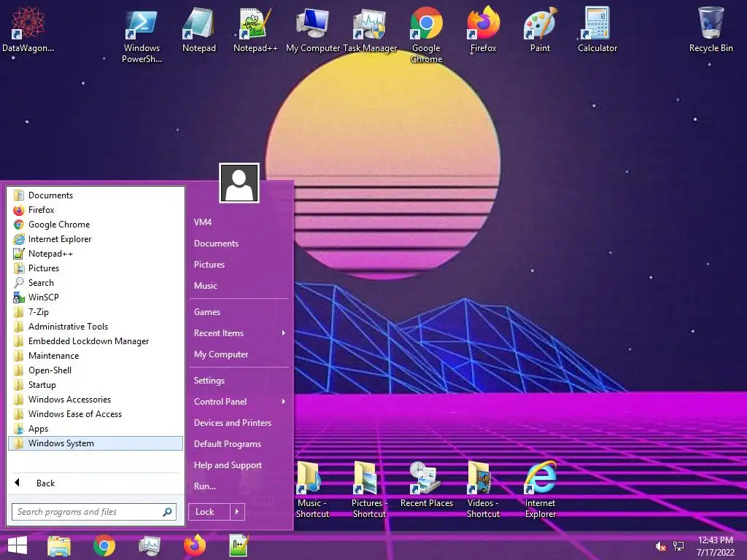The width and height of the screenshot is (747, 560).
Task: Open Recent Places desktop icon
Action: click(426, 484)
